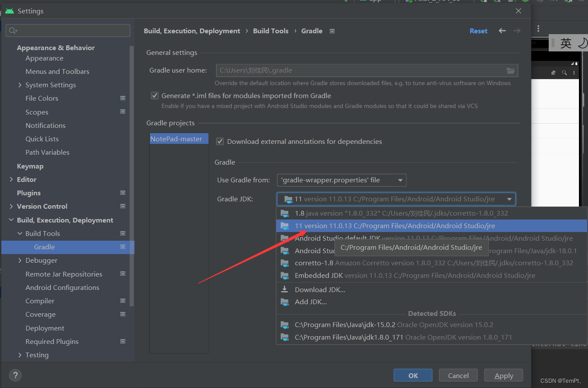Click the Reset link
This screenshot has width=588, height=388.
click(x=478, y=31)
